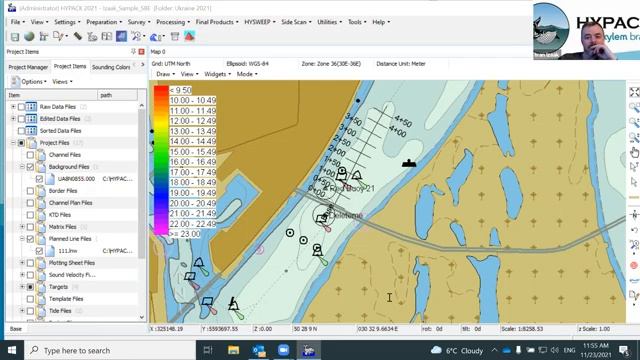This screenshot has width=640, height=360.
Task: Click the path column header
Action: [x=118, y=95]
